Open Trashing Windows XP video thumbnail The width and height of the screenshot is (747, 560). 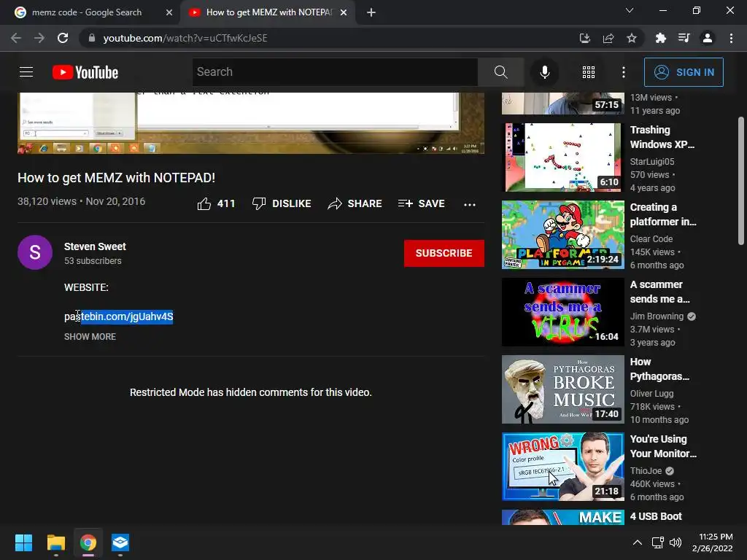point(562,157)
